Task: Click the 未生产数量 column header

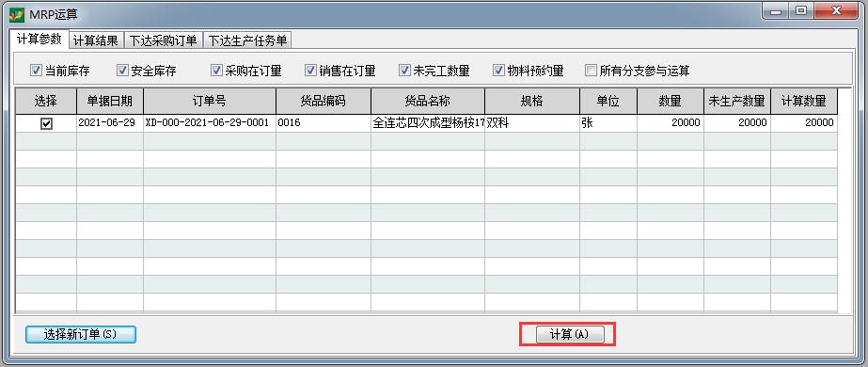Action: 736,102
